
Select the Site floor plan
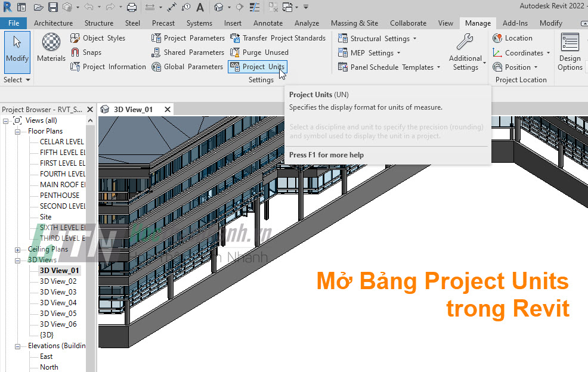46,216
